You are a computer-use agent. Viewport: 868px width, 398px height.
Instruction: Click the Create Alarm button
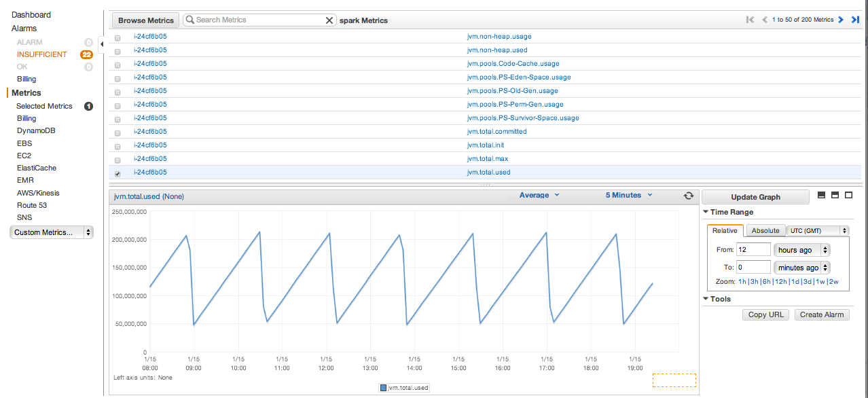pos(822,314)
